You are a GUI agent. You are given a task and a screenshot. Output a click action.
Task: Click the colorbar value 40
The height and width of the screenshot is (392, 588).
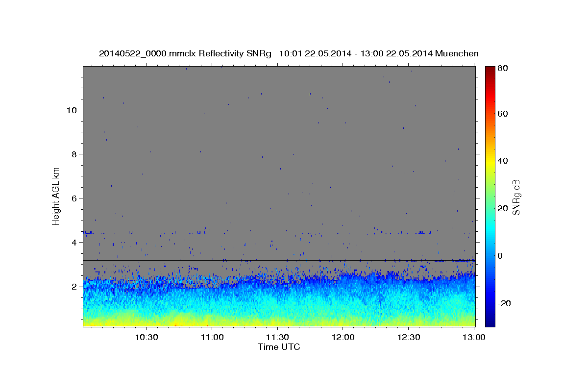click(x=504, y=161)
